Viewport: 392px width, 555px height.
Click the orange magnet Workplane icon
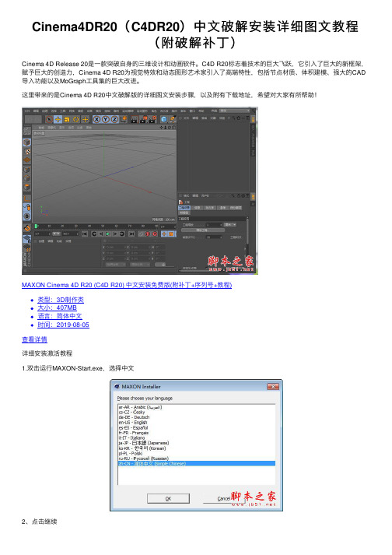point(27,228)
